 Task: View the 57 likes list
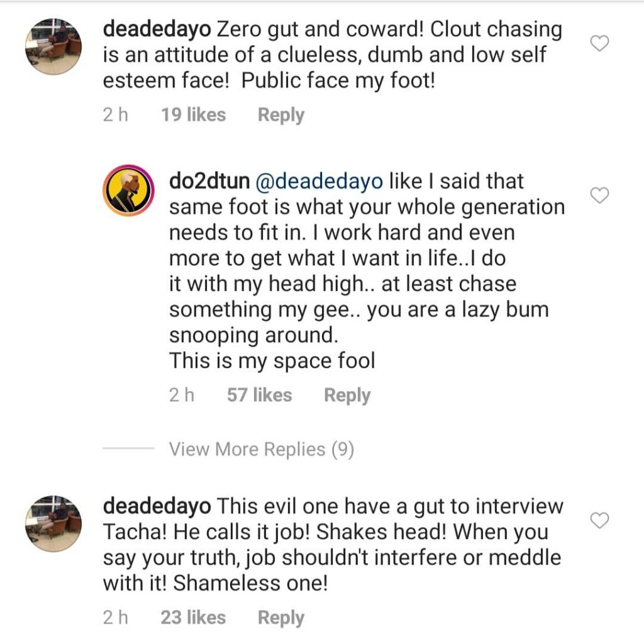pyautogui.click(x=259, y=396)
